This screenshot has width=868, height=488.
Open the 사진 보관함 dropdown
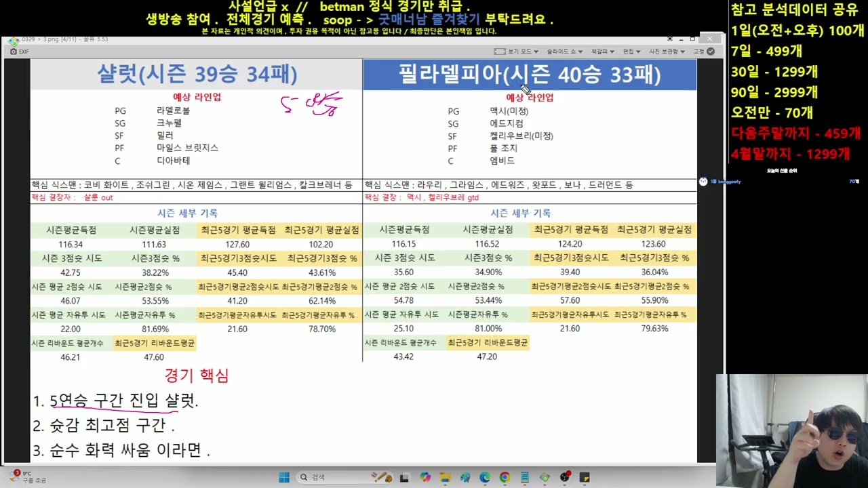pyautogui.click(x=666, y=52)
